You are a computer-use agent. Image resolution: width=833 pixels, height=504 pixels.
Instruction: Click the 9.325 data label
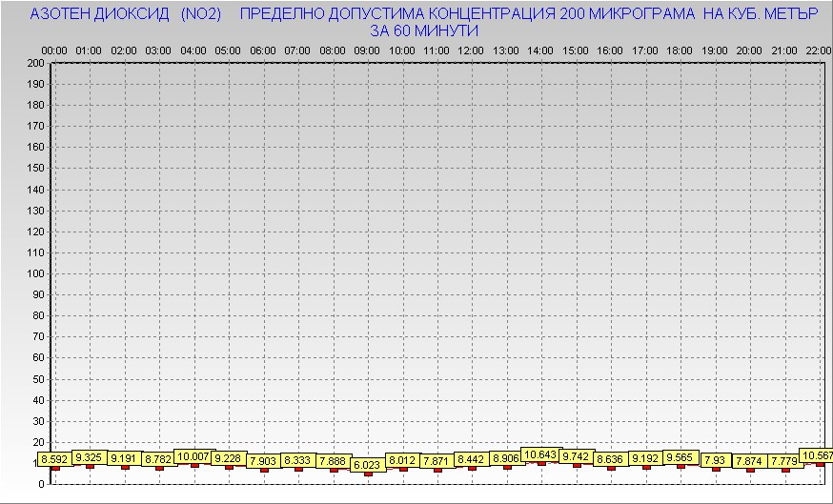click(90, 457)
